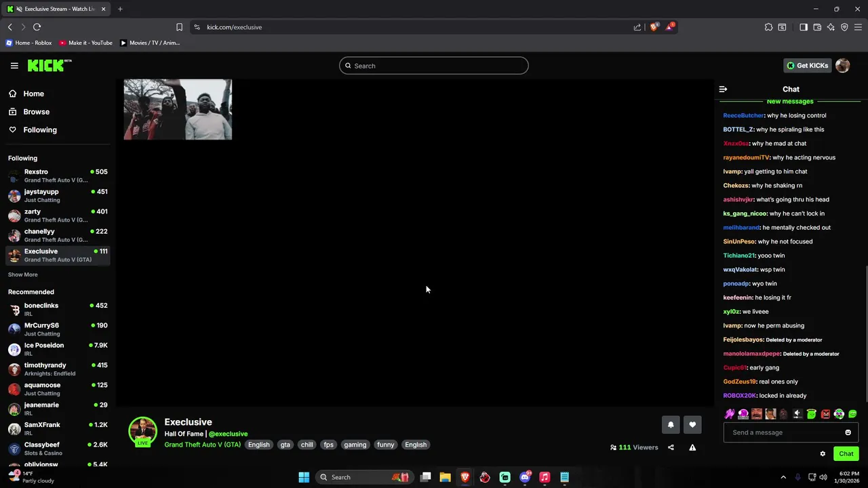Viewport: 868px width, 488px height.
Task: Click the Execlusive streamer avatar with LIVE badge
Action: 142,432
